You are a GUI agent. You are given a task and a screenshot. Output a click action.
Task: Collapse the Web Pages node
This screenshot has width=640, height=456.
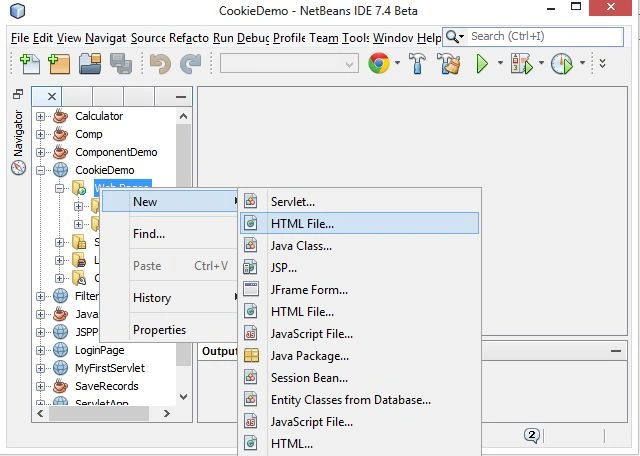coord(60,188)
